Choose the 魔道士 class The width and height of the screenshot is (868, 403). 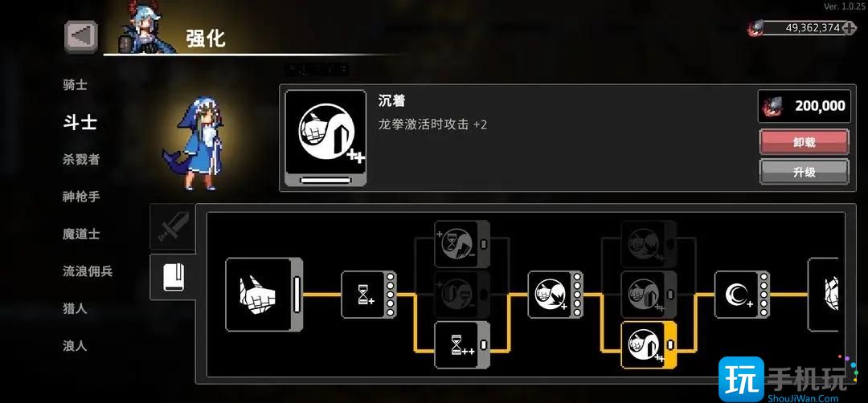pos(81,234)
